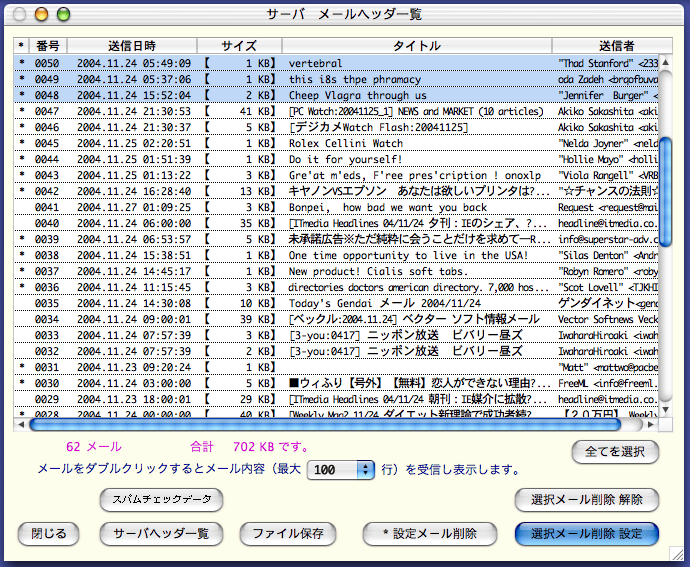Select mail 0030 ウィふり 号外
Image resolution: width=690 pixels, height=567 pixels.
[336, 383]
